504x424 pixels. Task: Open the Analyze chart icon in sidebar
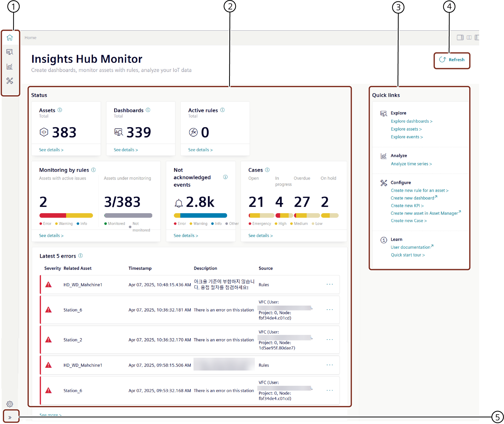(x=10, y=66)
